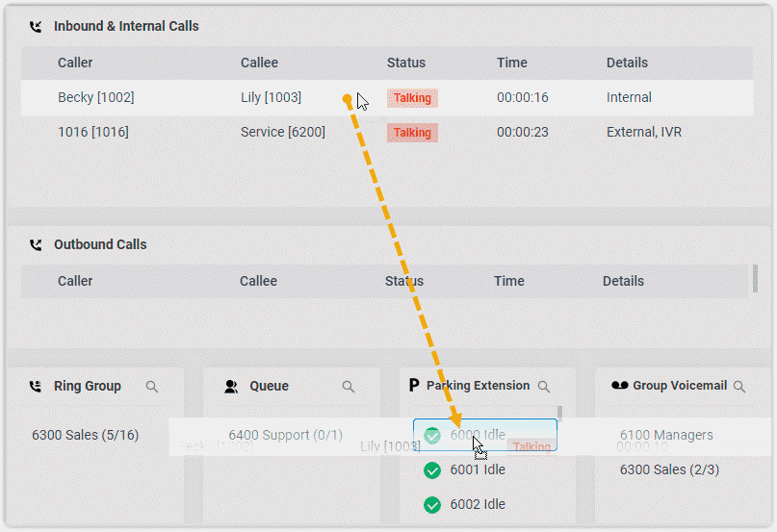This screenshot has width=777, height=532.
Task: Select the Becky [1002] call row
Action: pyautogui.click(x=96, y=98)
